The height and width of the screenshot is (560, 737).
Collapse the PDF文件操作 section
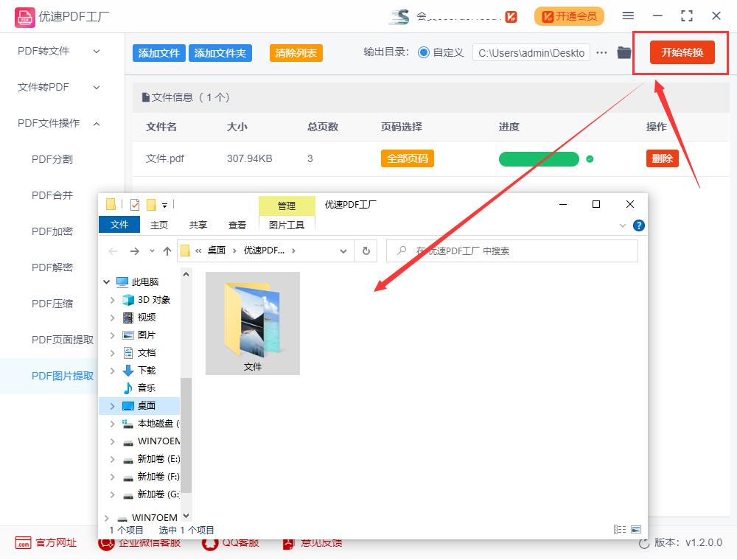(55, 123)
